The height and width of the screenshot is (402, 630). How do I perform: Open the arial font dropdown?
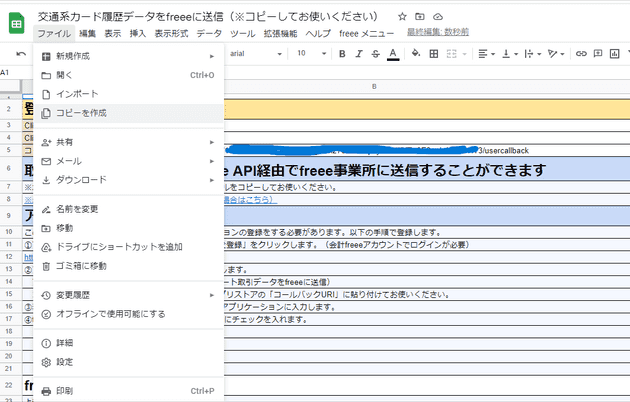coord(256,54)
